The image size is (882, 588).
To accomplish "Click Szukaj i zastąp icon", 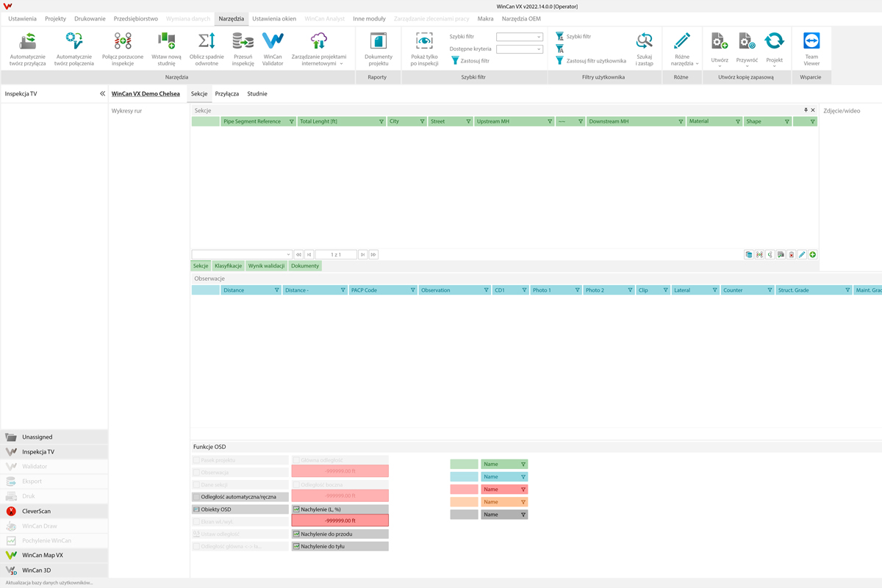I will pos(644,49).
